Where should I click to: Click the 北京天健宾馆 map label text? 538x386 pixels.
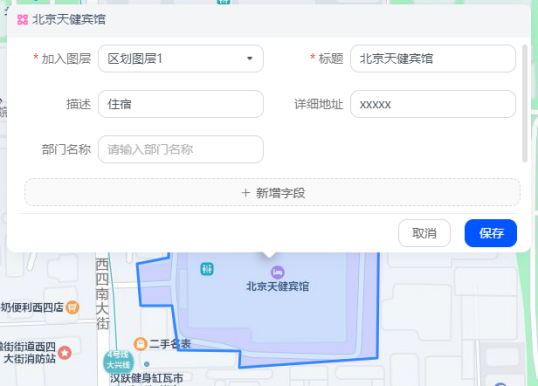tap(278, 286)
